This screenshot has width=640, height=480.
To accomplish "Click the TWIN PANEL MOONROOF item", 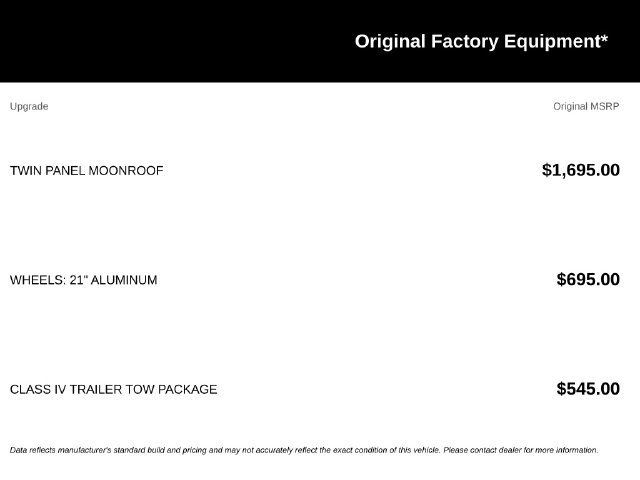I will [87, 171].
